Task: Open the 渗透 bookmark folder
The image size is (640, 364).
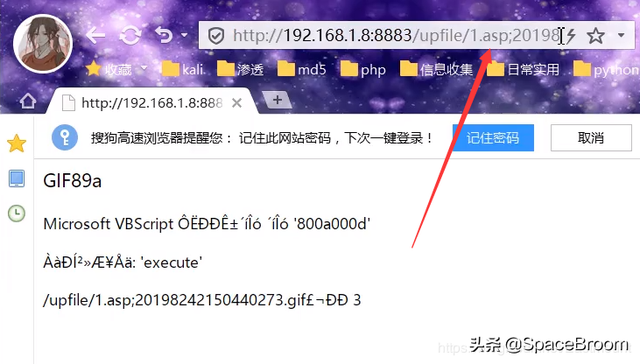Action: click(240, 69)
